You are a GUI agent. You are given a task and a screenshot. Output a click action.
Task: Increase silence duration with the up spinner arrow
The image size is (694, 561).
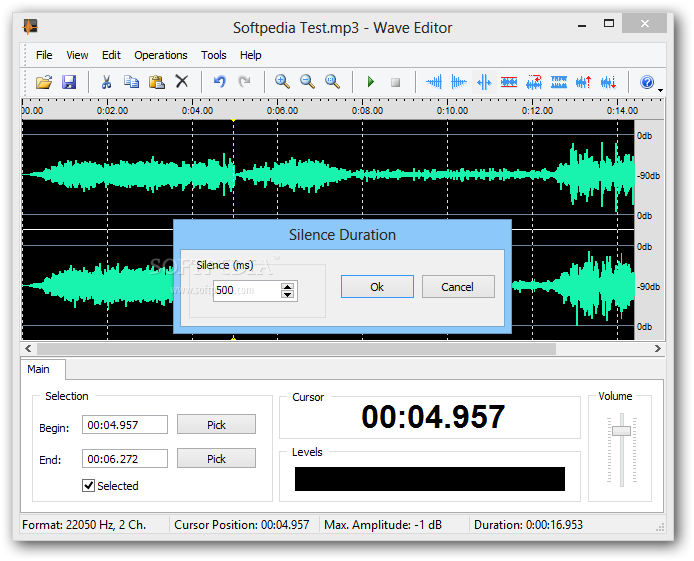tap(287, 286)
